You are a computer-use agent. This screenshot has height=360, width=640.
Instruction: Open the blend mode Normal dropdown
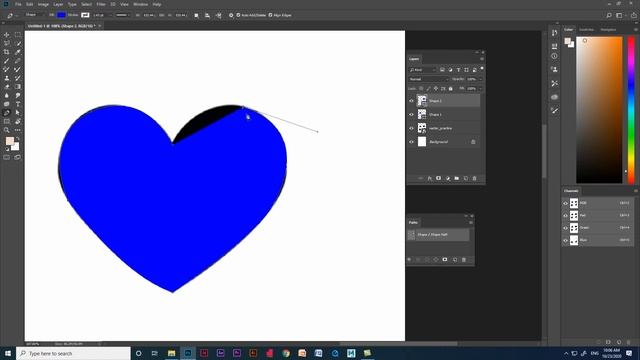pos(428,79)
